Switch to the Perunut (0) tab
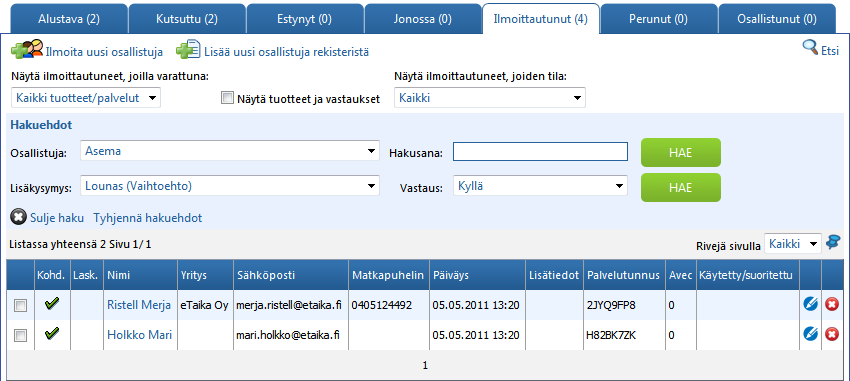 pyautogui.click(x=659, y=20)
